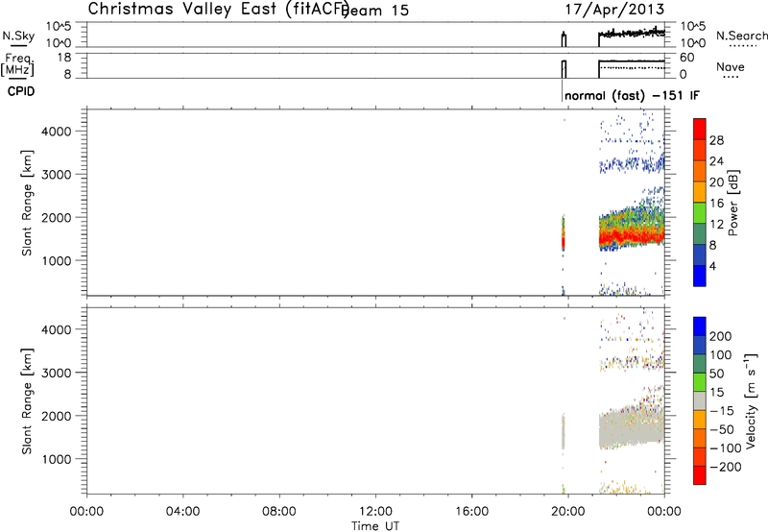Click the 'Nave' legend label

731,66
